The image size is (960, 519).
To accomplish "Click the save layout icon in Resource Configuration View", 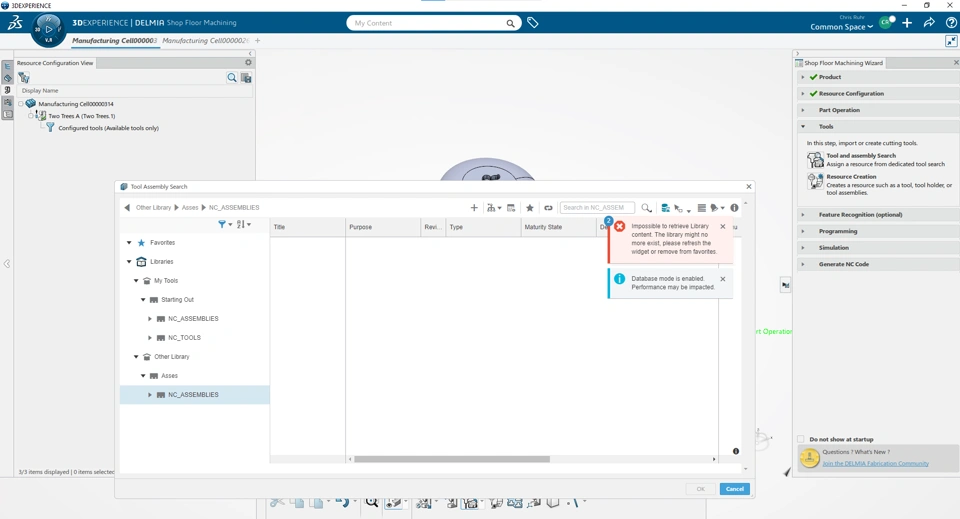I will point(246,78).
